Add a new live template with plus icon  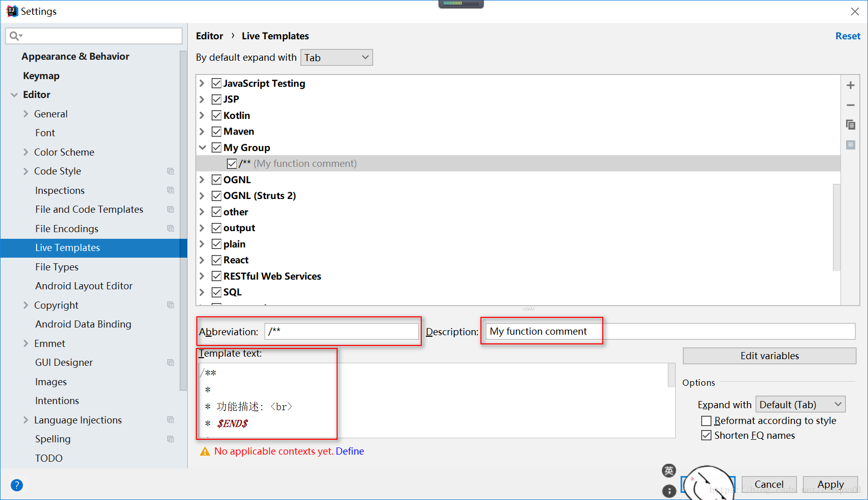850,85
